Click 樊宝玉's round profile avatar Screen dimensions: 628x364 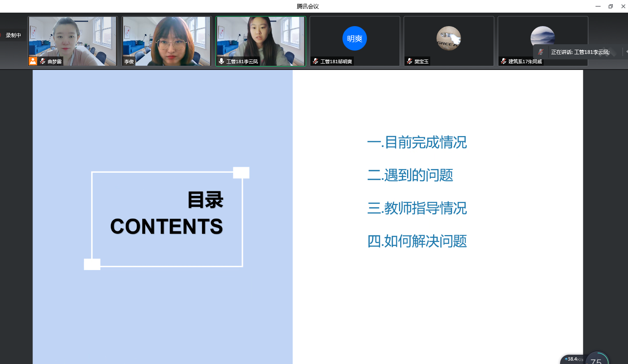(x=448, y=38)
